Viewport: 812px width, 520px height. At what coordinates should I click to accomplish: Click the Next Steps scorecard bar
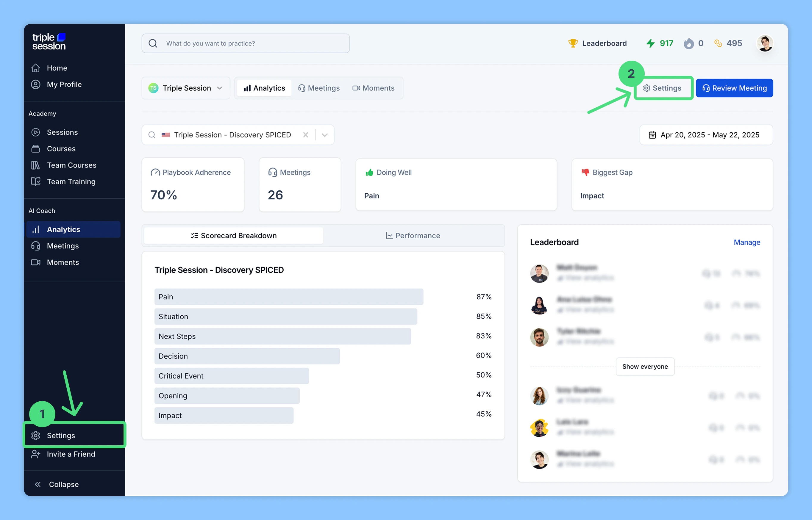283,336
